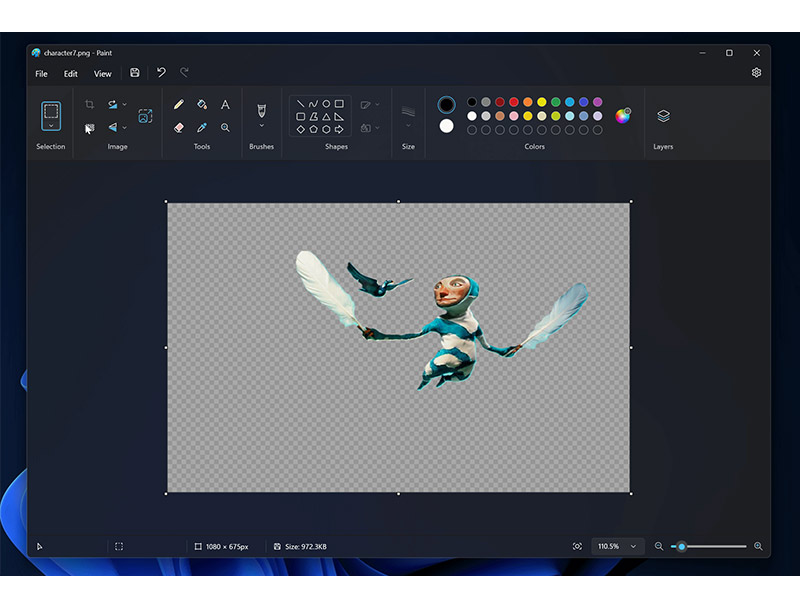Click the Rotate image icon

coord(113,105)
